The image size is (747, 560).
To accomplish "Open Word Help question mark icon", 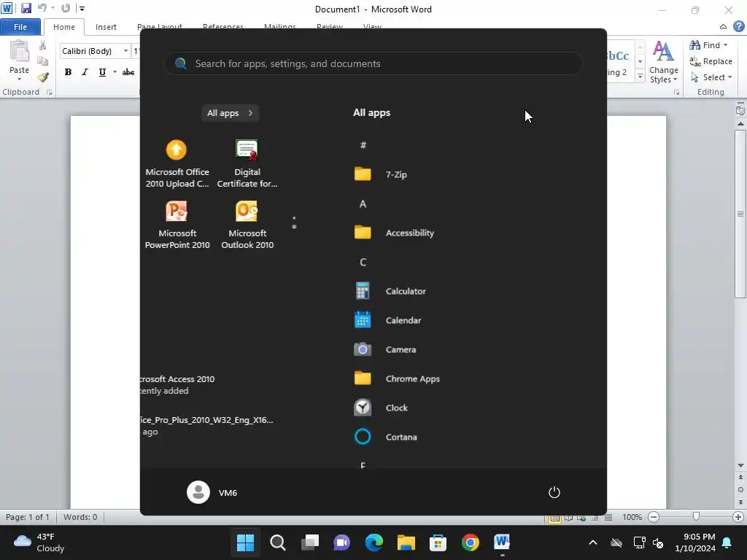I will pos(738,27).
